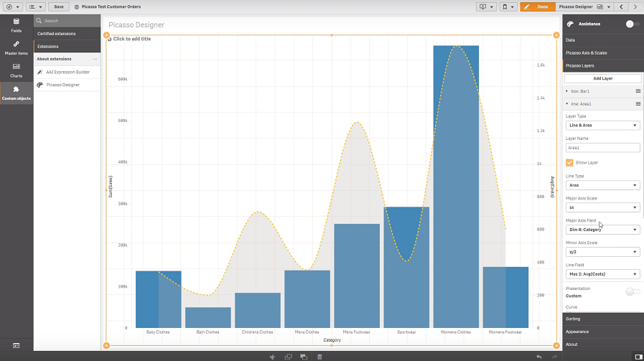The height and width of the screenshot is (361, 644).
Task: Click the Sportwear bar in chart
Action: pos(406,268)
